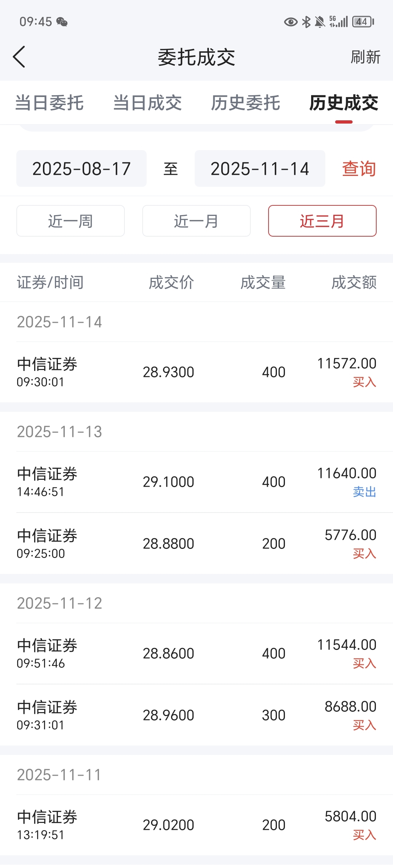Viewport: 393px width, 868px height.
Task: Open end date picker 2025-11-14
Action: point(260,169)
